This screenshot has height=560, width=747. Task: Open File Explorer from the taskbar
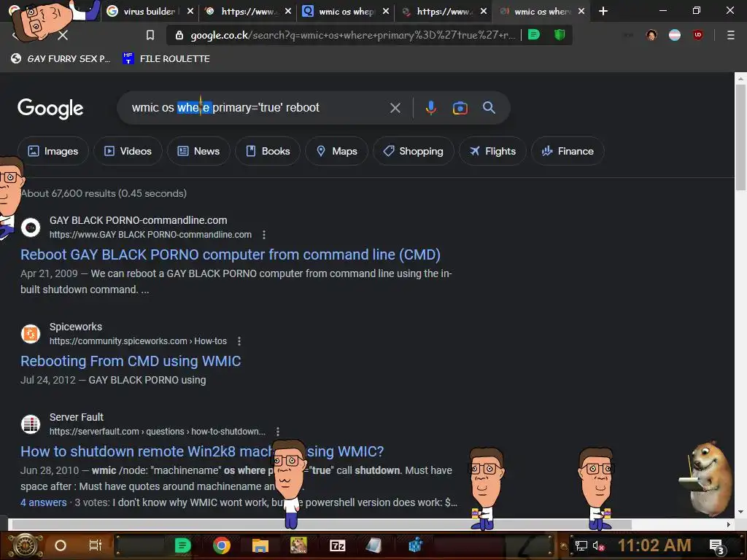tap(260, 545)
